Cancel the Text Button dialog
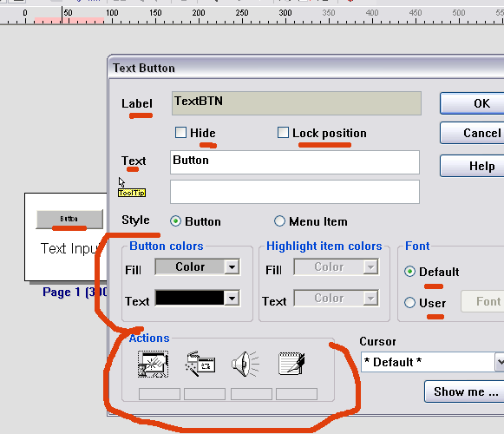This screenshot has height=434, width=504. (472, 133)
